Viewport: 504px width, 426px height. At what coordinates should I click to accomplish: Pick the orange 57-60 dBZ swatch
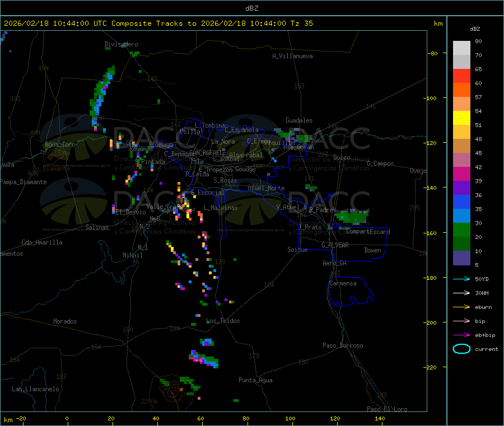(x=461, y=90)
